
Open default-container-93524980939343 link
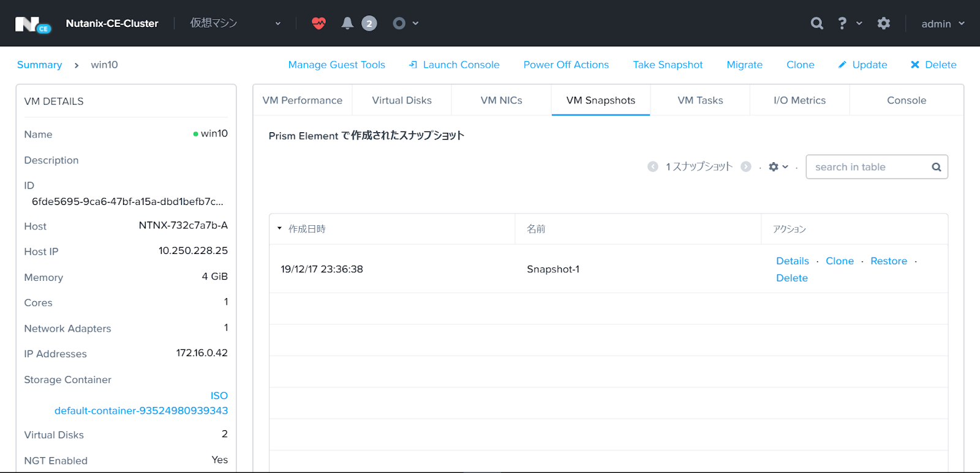point(141,411)
